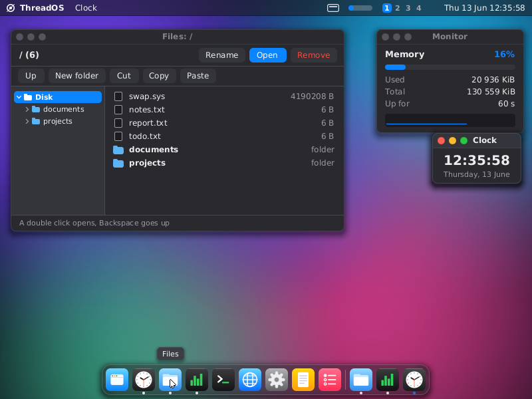
Task: Switch to workspace 3
Action: (408, 8)
